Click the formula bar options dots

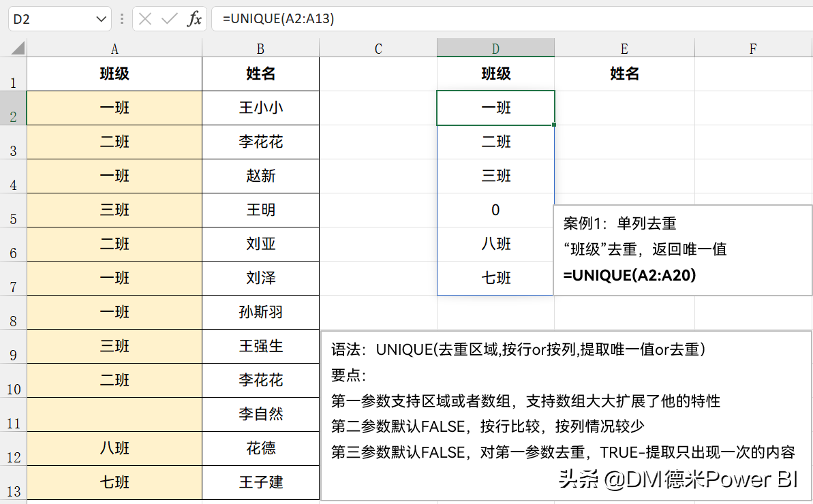[x=122, y=19]
